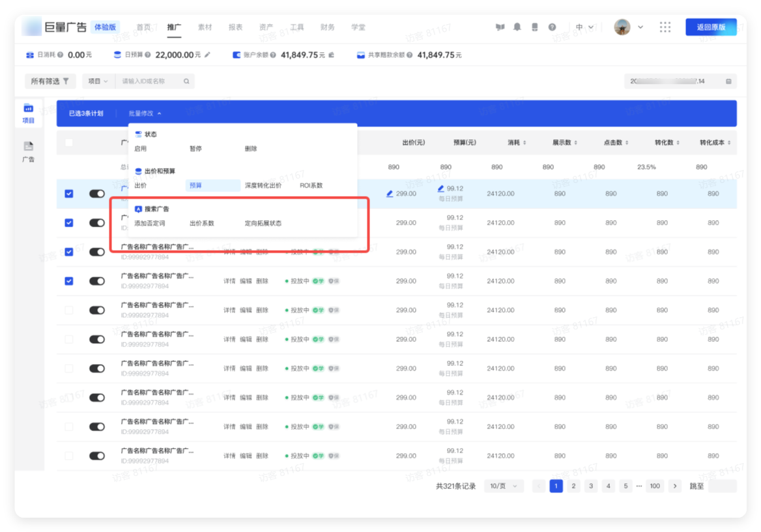Select the 推广 tab

174,27
